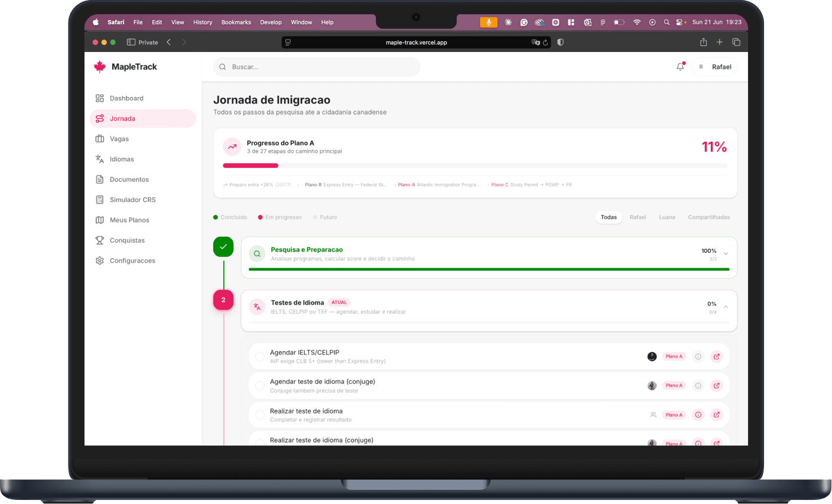Open external link for Agendar teste de idioma (conjuge)
The height and width of the screenshot is (504, 832).
coord(717,385)
